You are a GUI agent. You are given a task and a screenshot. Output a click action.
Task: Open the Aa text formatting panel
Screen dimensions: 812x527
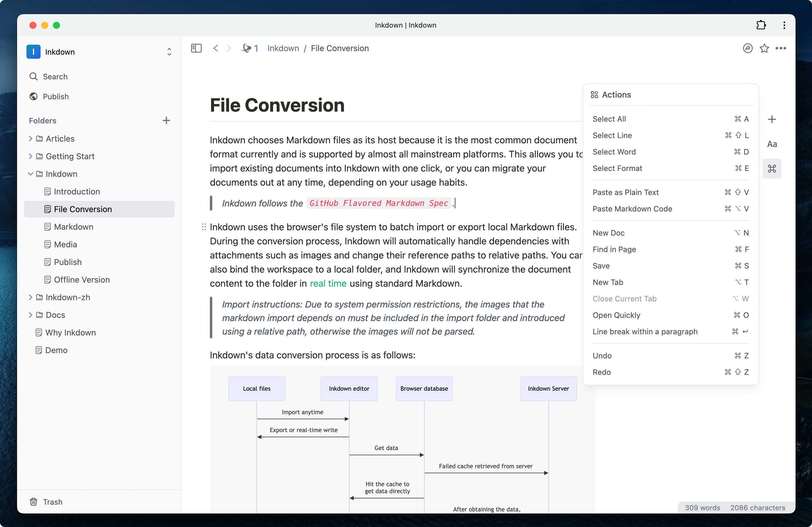pyautogui.click(x=772, y=144)
